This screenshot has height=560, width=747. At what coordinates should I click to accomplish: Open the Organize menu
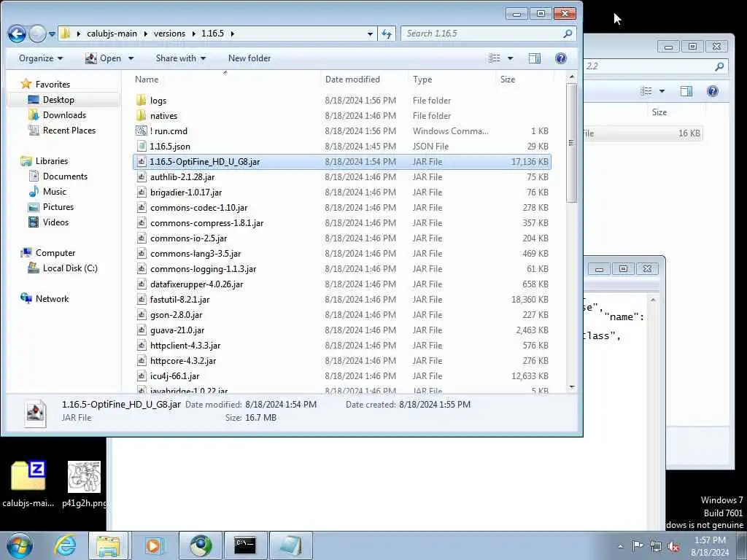[x=41, y=58]
